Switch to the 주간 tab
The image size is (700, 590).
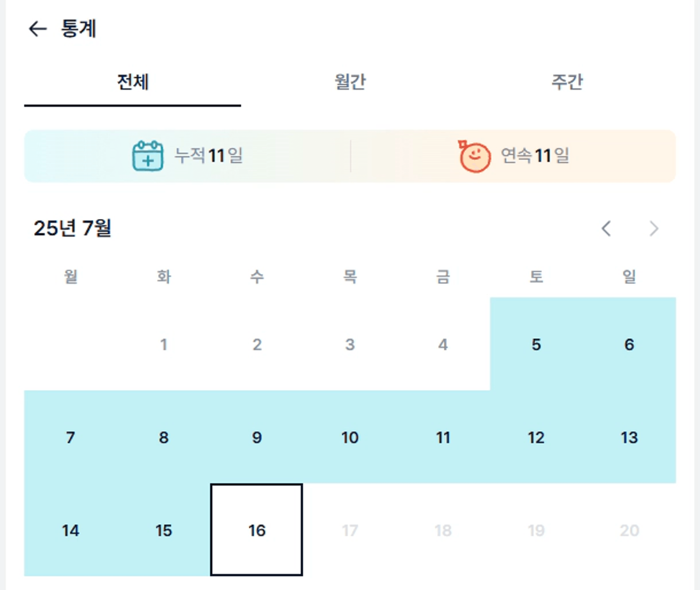pos(567,82)
